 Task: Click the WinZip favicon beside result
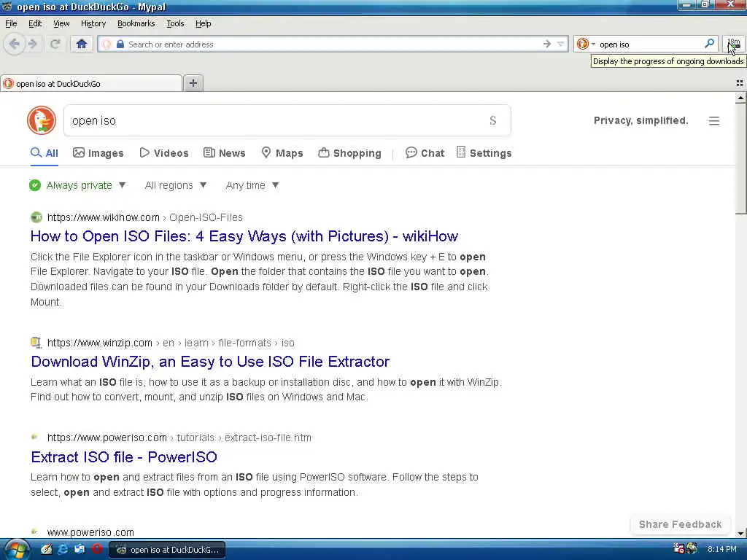point(36,343)
